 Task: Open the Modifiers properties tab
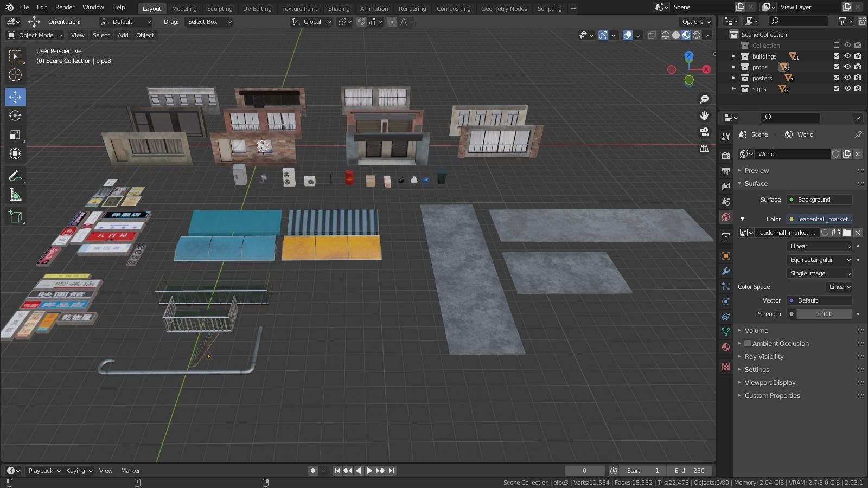tap(726, 271)
